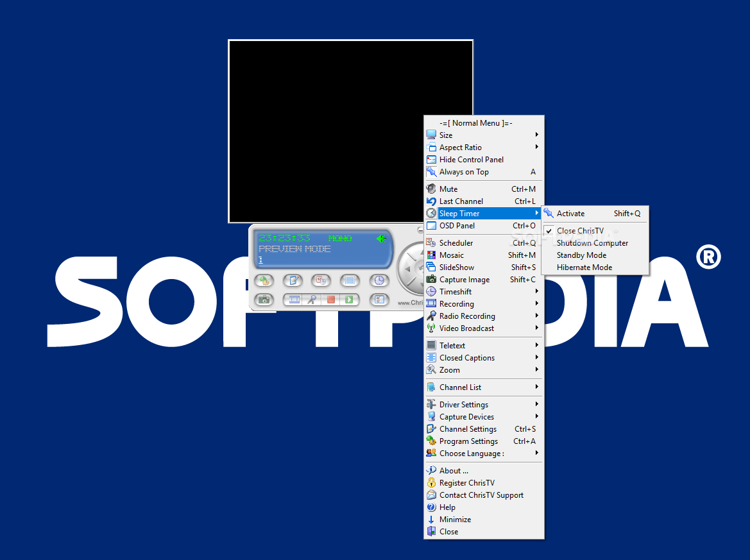This screenshot has height=560, width=750.
Task: Click the MONO indicator in the LCD display
Action: [340, 238]
